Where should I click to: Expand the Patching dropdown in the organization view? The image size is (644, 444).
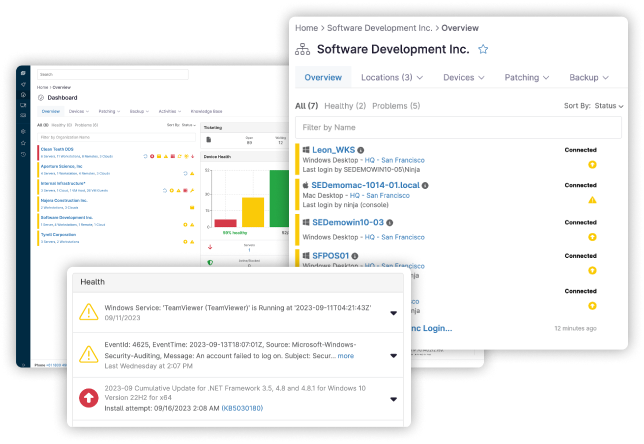tap(527, 78)
